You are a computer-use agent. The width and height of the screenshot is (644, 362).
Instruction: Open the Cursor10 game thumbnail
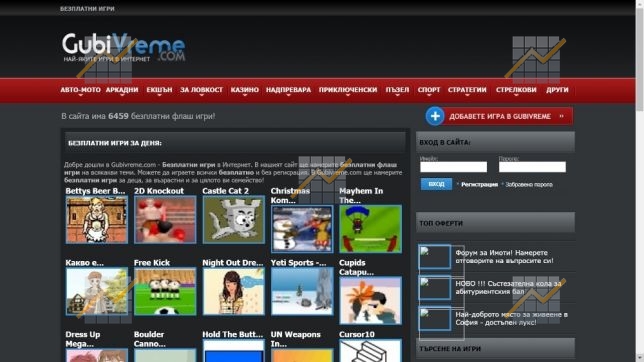(x=370, y=351)
